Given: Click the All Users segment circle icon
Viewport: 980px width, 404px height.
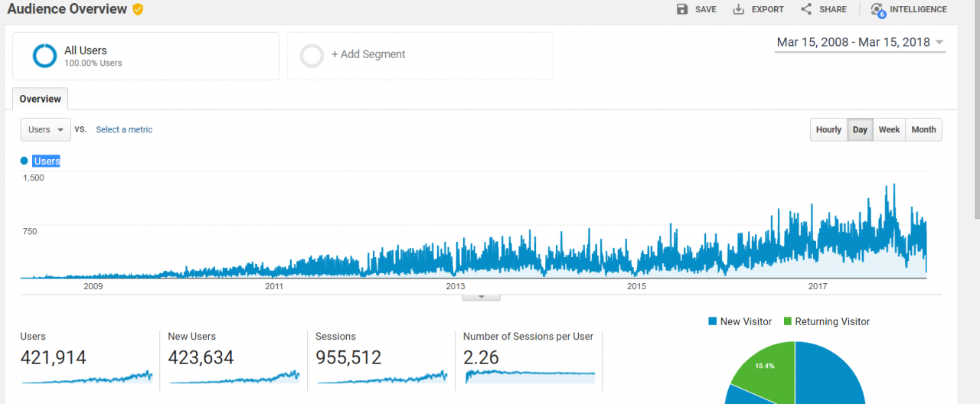Looking at the screenshot, I should pos(44,55).
